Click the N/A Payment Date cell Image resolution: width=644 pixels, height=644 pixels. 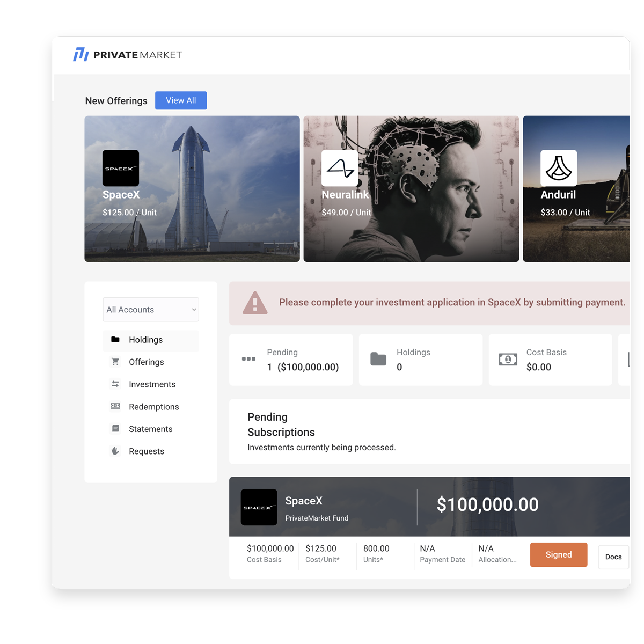[x=443, y=553]
